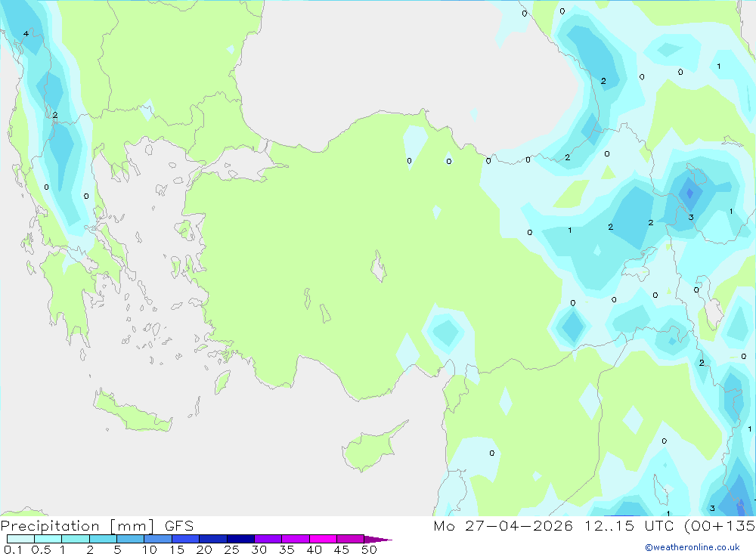Viewport: 756px width, 554px height.
Task: Click the "[mm]" unit label
Action: [132, 526]
